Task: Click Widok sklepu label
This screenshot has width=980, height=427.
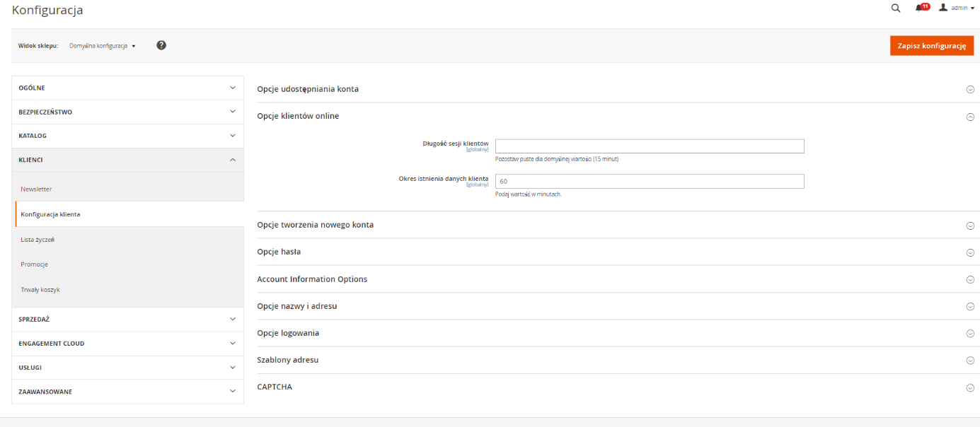Action: (38, 46)
